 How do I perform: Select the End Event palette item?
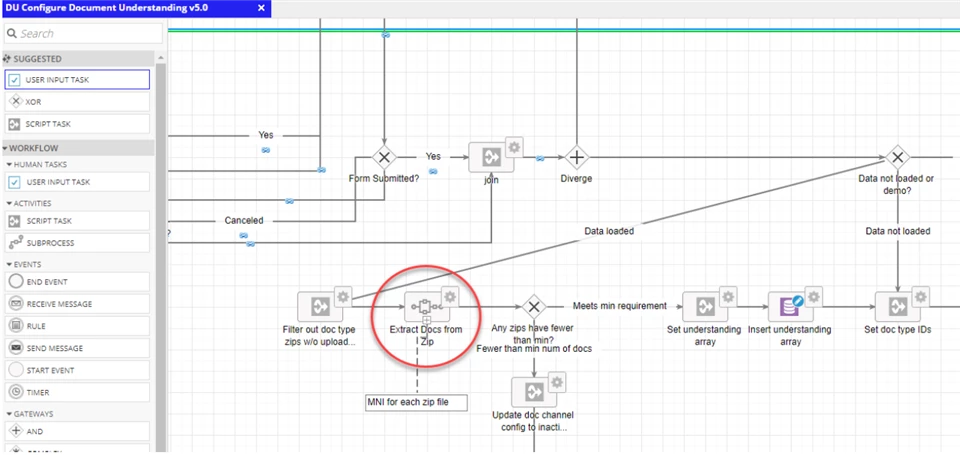tap(77, 282)
